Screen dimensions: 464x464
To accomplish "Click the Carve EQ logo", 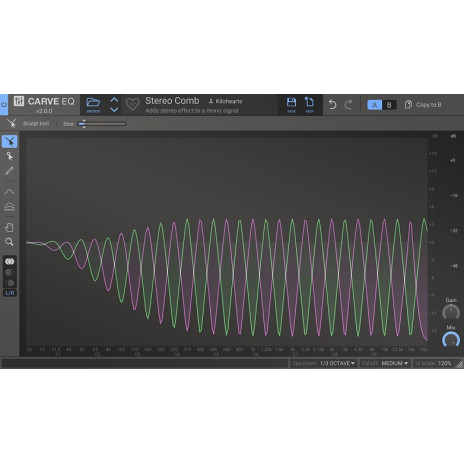I will [44, 101].
